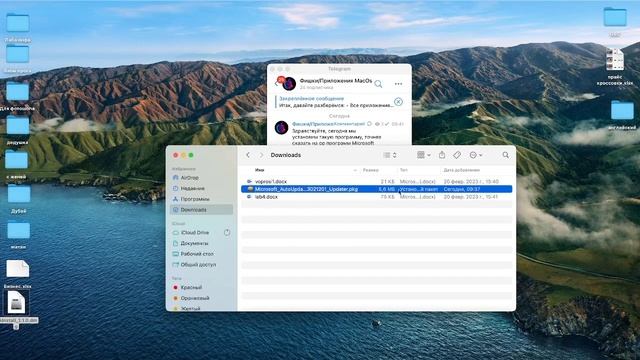Open pinned message Закреплённое сообщение
640x360 pixels.
335,102
